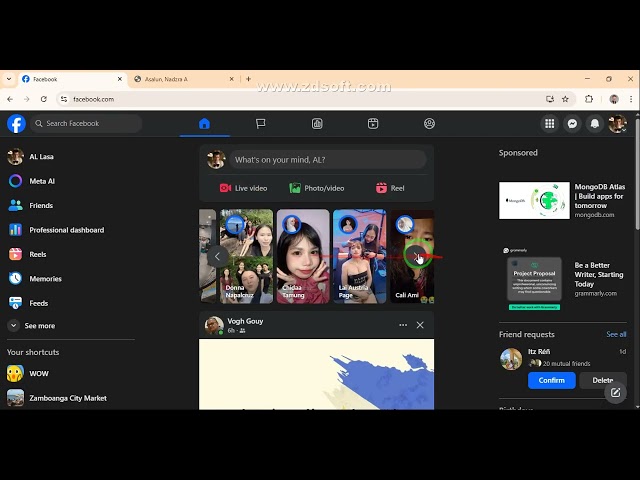Open the Professional dashboard chart tab icon
The height and width of the screenshot is (480, 640).
(317, 124)
